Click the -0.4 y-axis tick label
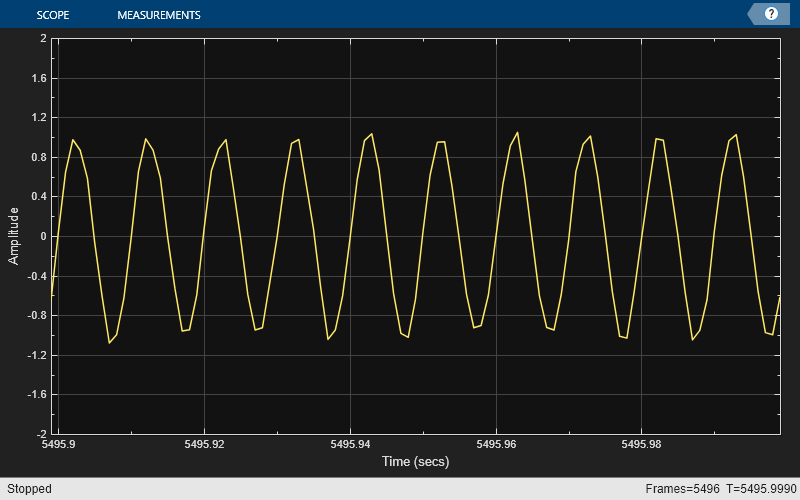The image size is (800, 500). [x=37, y=276]
